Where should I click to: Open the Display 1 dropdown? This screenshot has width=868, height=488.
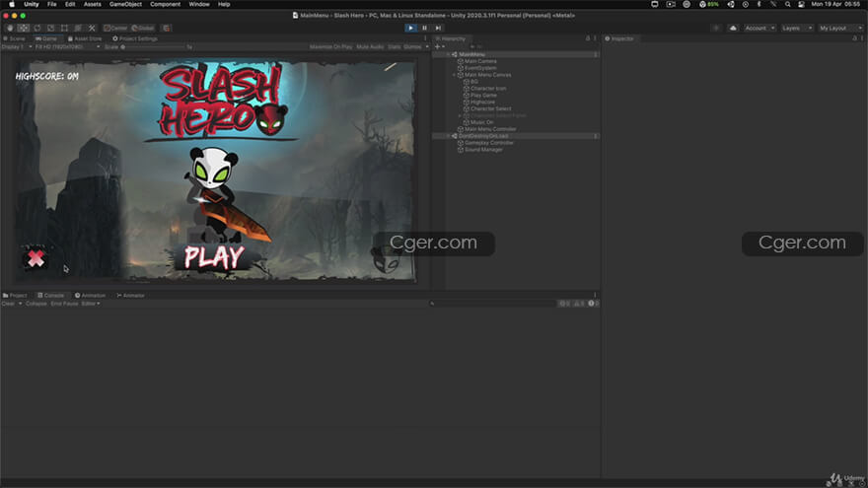17,47
